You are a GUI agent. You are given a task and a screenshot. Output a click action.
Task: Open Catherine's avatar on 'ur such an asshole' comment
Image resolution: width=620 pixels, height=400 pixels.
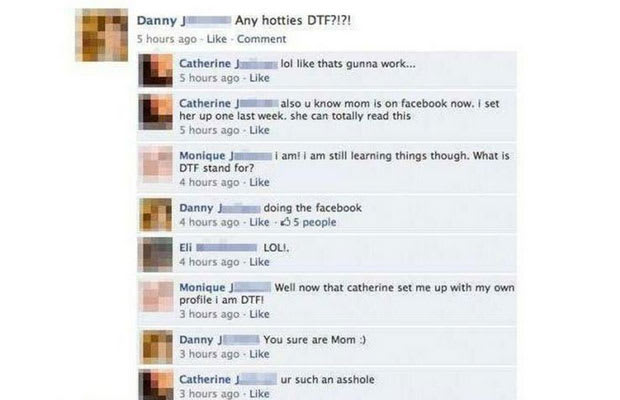pyautogui.click(x=155, y=385)
